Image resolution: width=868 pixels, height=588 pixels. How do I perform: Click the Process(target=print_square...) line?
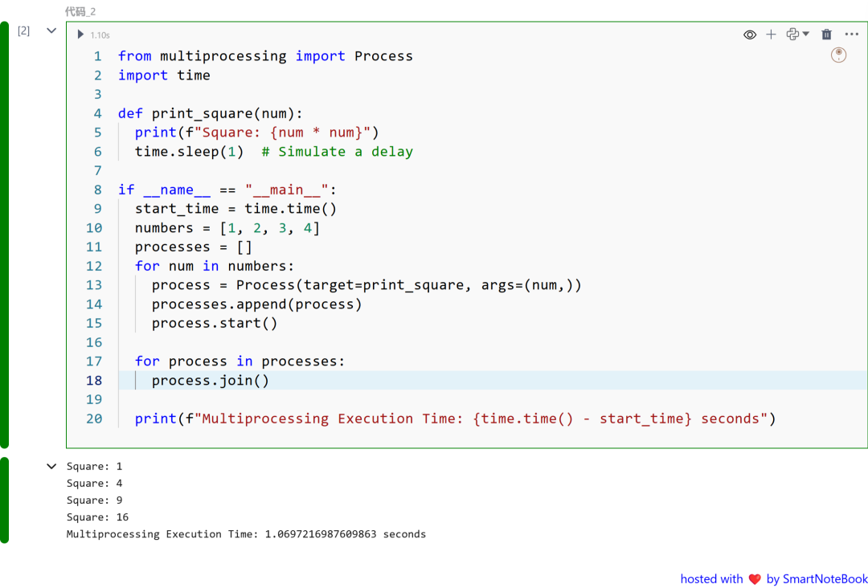(367, 285)
